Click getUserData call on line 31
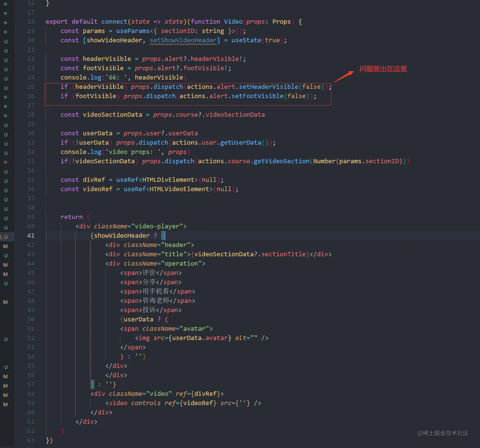Viewport: 480px width, 448px height. [x=241, y=143]
